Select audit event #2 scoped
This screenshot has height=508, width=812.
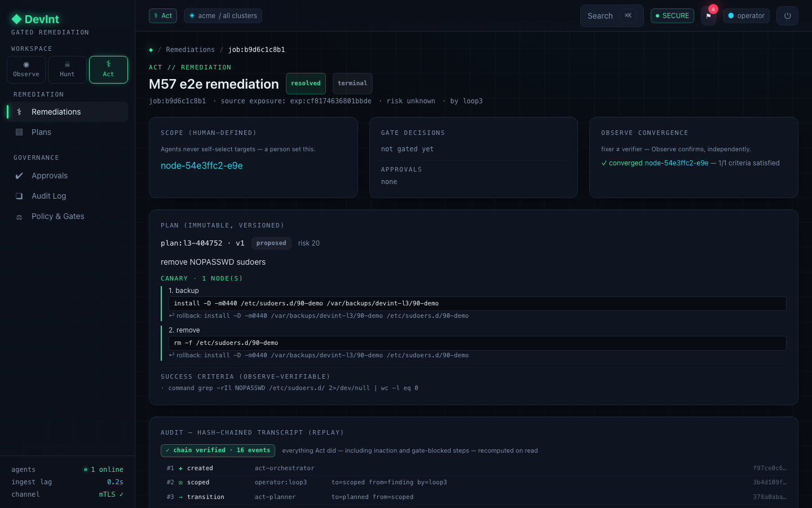pyautogui.click(x=474, y=483)
